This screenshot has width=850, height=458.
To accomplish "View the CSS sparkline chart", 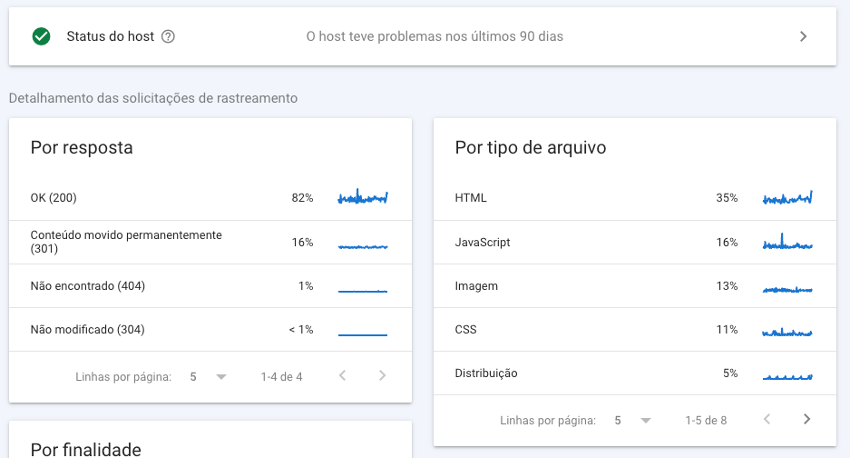I will (x=788, y=332).
